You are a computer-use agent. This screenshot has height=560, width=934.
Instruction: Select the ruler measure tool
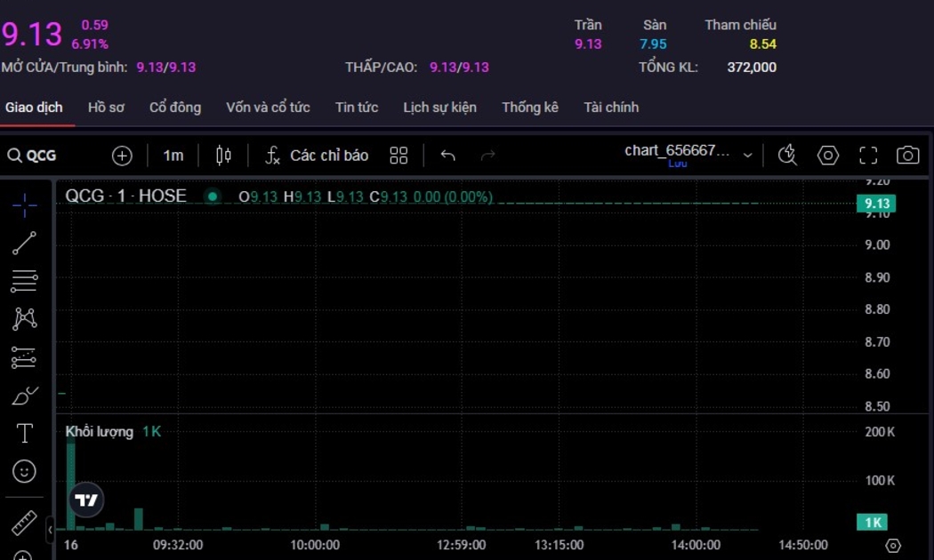point(25,524)
